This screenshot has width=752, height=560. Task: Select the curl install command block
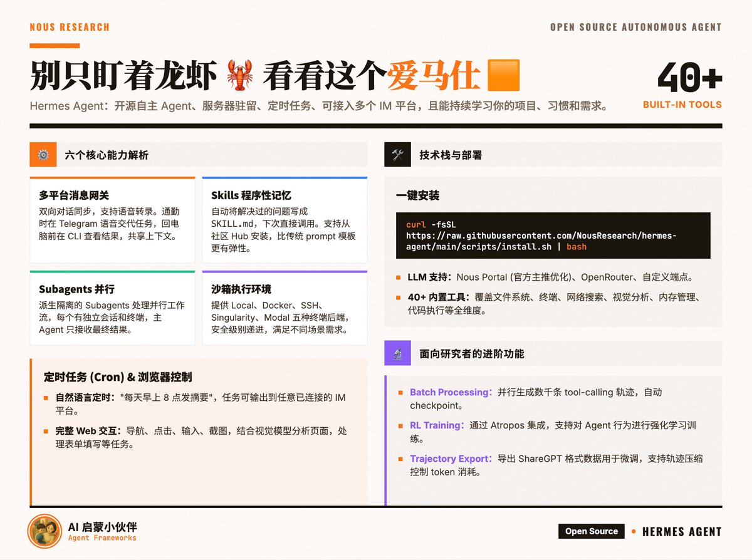pos(553,236)
